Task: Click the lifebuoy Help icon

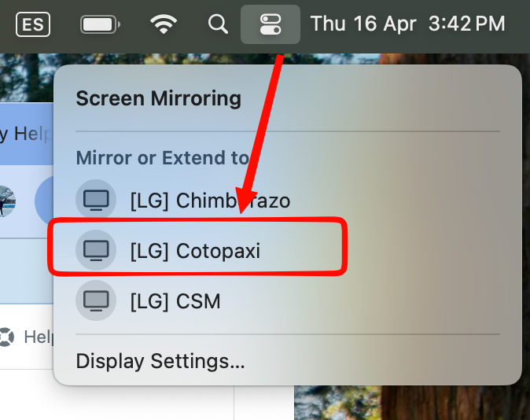Action: 6,337
